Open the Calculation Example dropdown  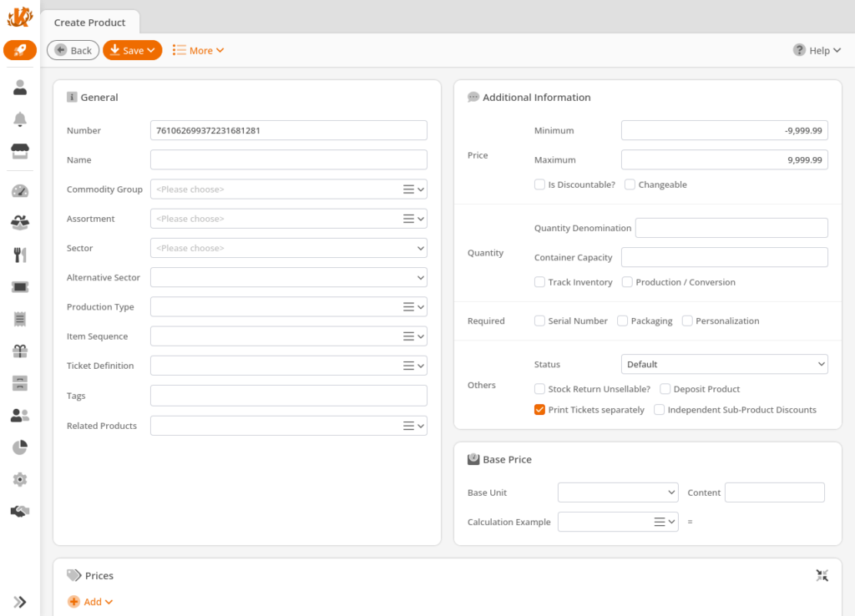pyautogui.click(x=618, y=522)
